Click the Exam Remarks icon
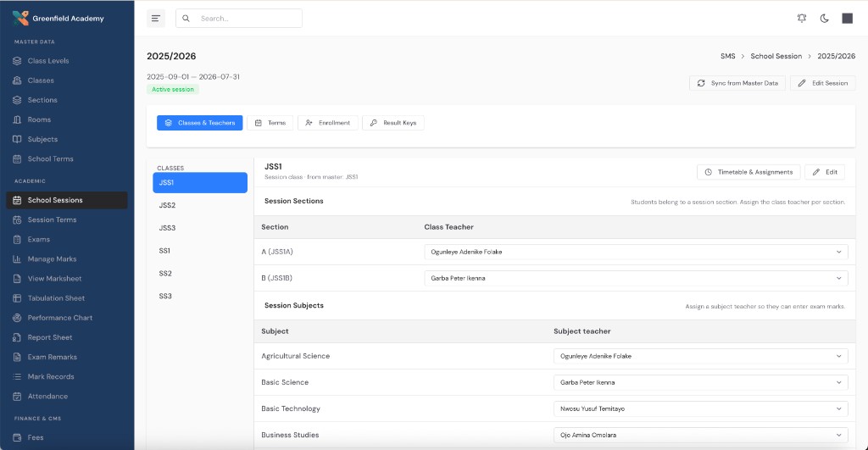This screenshot has height=450, width=868. tap(17, 357)
